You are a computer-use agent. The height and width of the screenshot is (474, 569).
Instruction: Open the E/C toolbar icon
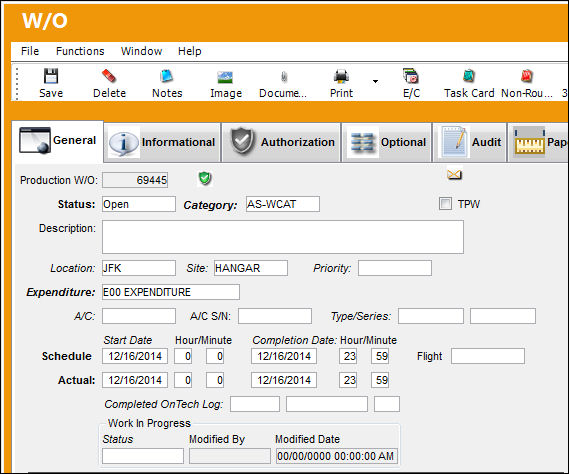pyautogui.click(x=411, y=76)
